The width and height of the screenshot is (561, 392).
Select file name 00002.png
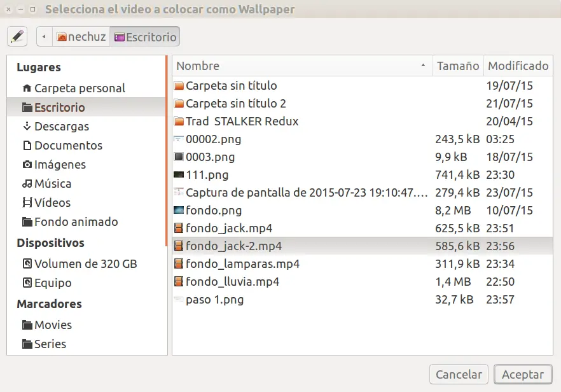[x=213, y=139]
